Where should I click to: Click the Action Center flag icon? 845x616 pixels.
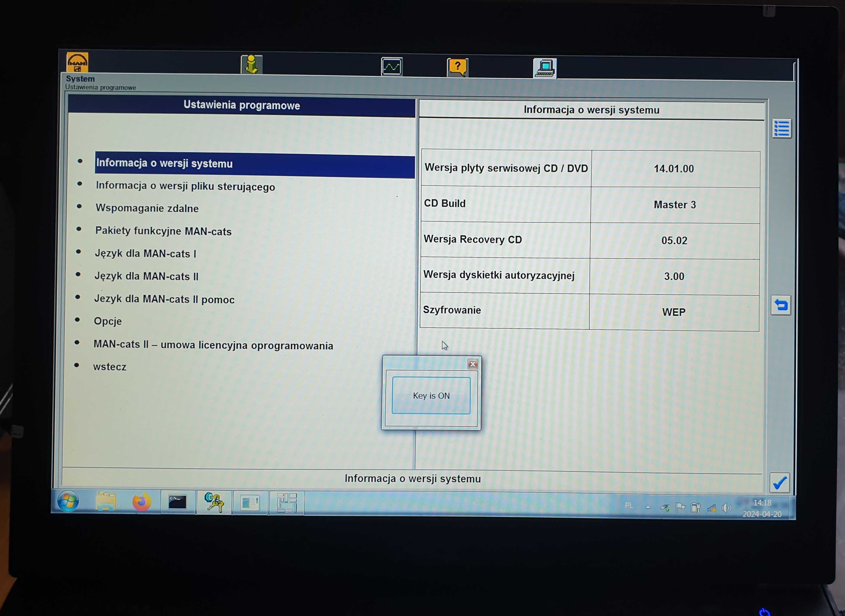coord(680,507)
